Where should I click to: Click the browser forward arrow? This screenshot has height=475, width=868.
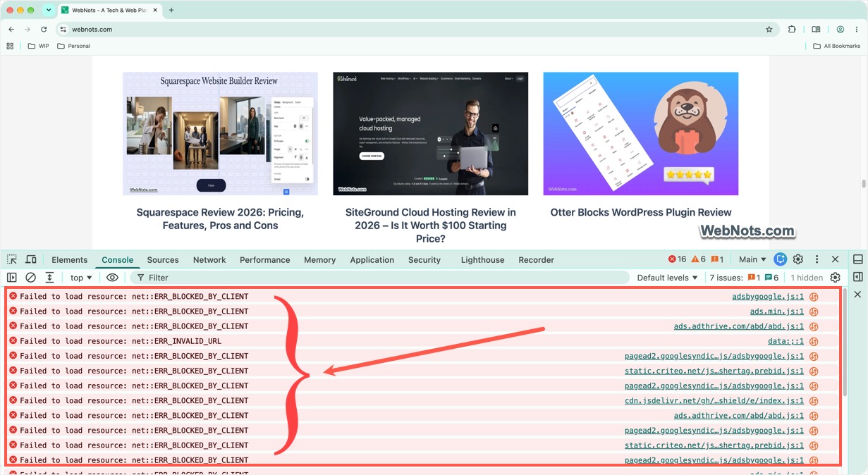[x=27, y=30]
